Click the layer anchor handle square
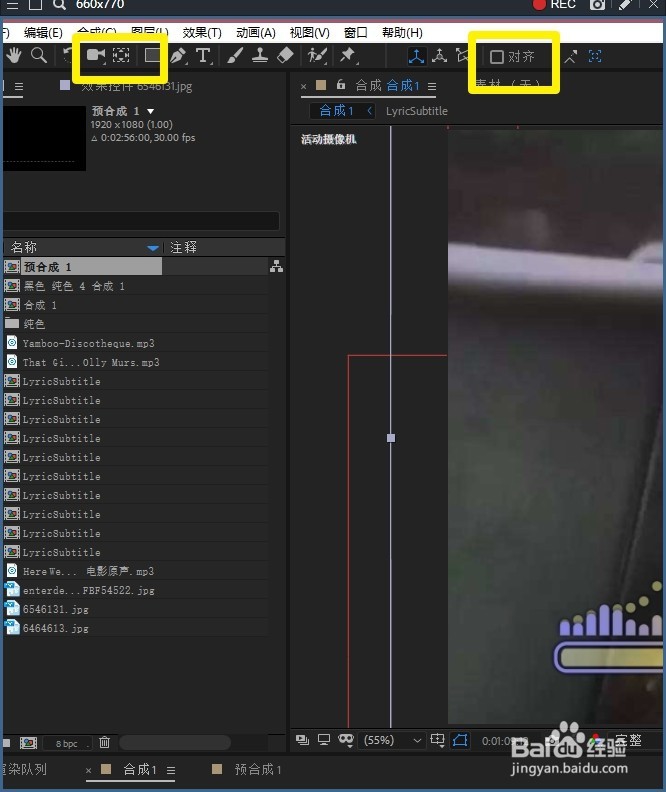The height and width of the screenshot is (792, 666). point(391,438)
